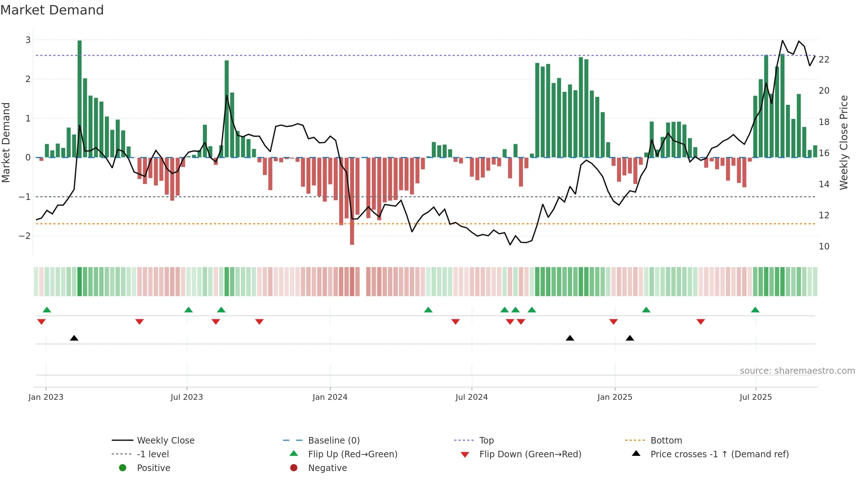Click the vertical Market Demand axis title

click(x=6, y=142)
